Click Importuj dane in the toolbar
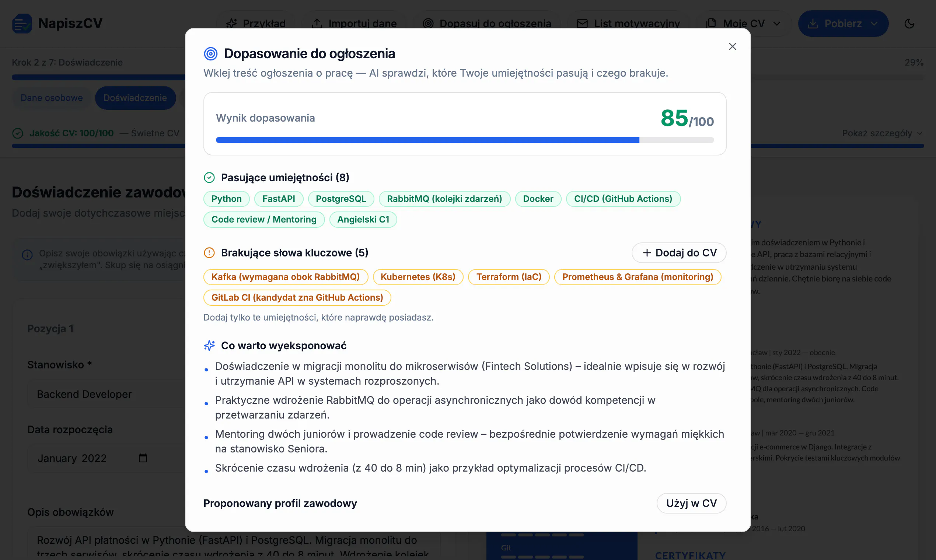 (354, 24)
